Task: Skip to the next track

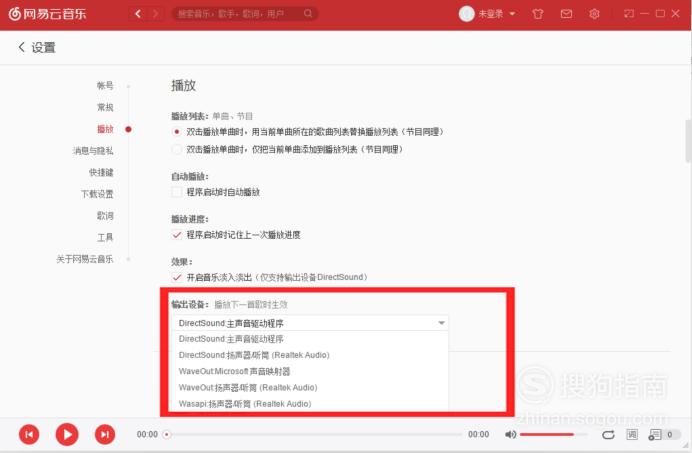Action: (105, 434)
